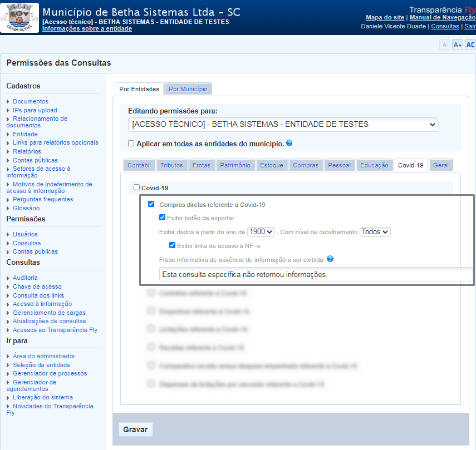
Task: Uncheck Compras diretas referente a Covid-19
Action: pos(151,204)
